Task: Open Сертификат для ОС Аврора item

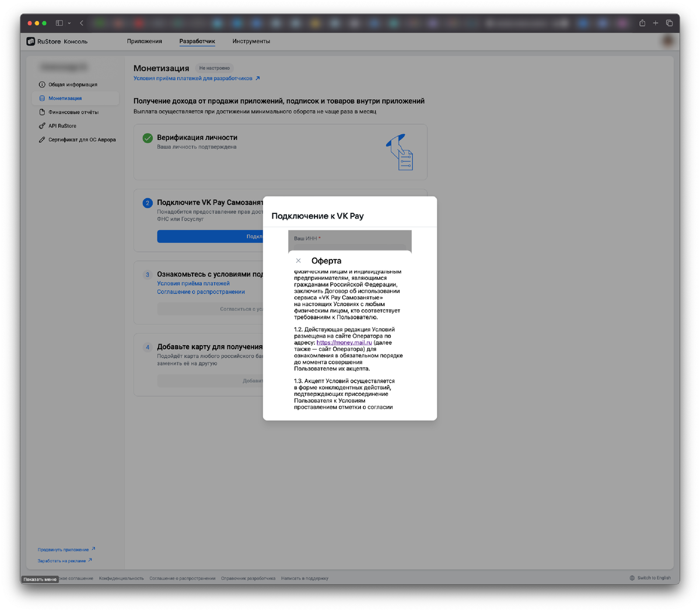Action: click(x=76, y=140)
